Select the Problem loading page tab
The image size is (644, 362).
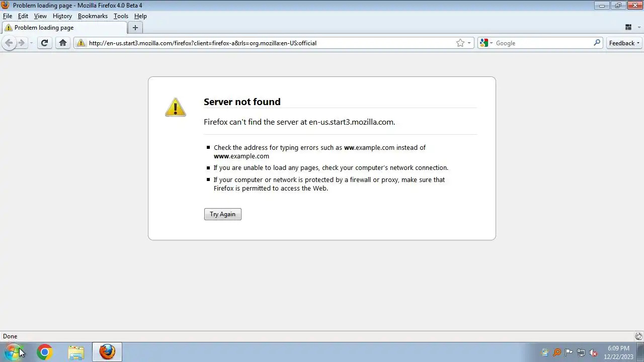[64, 28]
